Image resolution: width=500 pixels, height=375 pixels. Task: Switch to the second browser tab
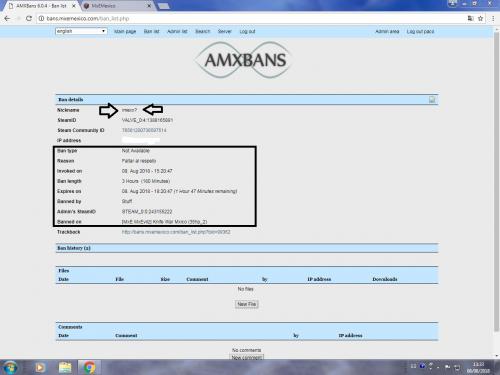coord(117,6)
